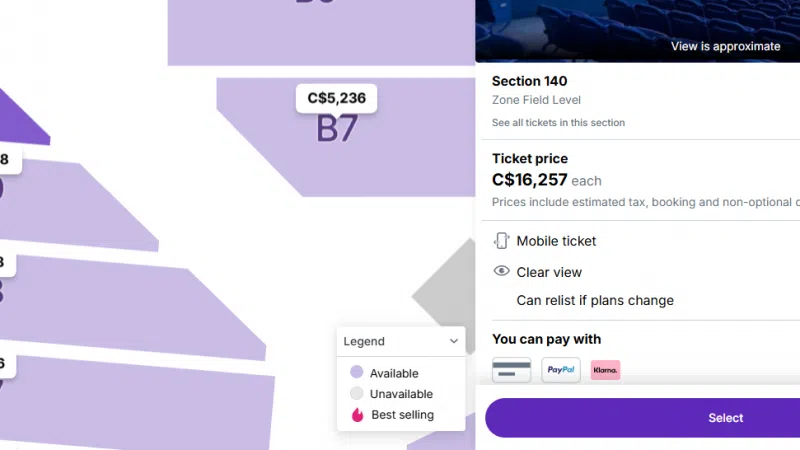The height and width of the screenshot is (450, 800).
Task: Click the mobile ticket phone icon
Action: point(502,241)
